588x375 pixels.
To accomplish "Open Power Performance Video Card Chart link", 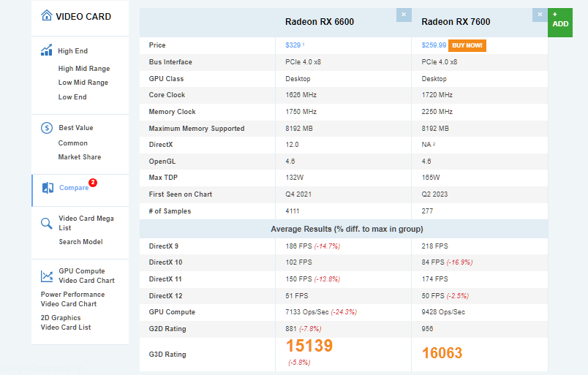I will coord(72,299).
